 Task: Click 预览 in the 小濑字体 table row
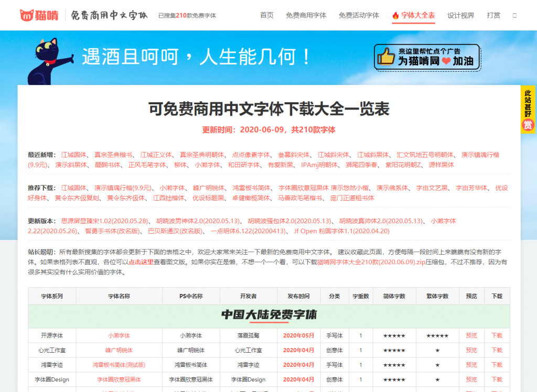coord(471,335)
